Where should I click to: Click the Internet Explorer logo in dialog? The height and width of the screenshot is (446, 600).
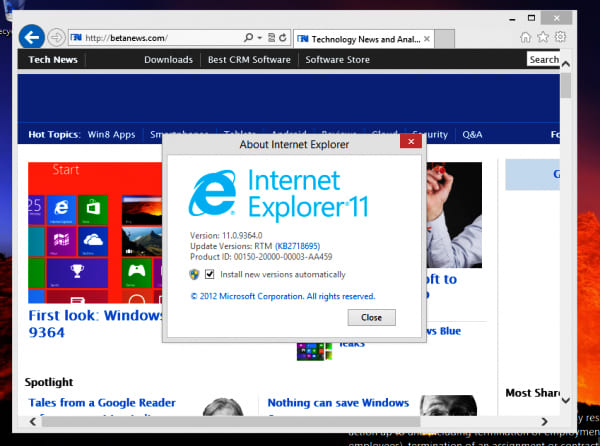click(x=212, y=193)
